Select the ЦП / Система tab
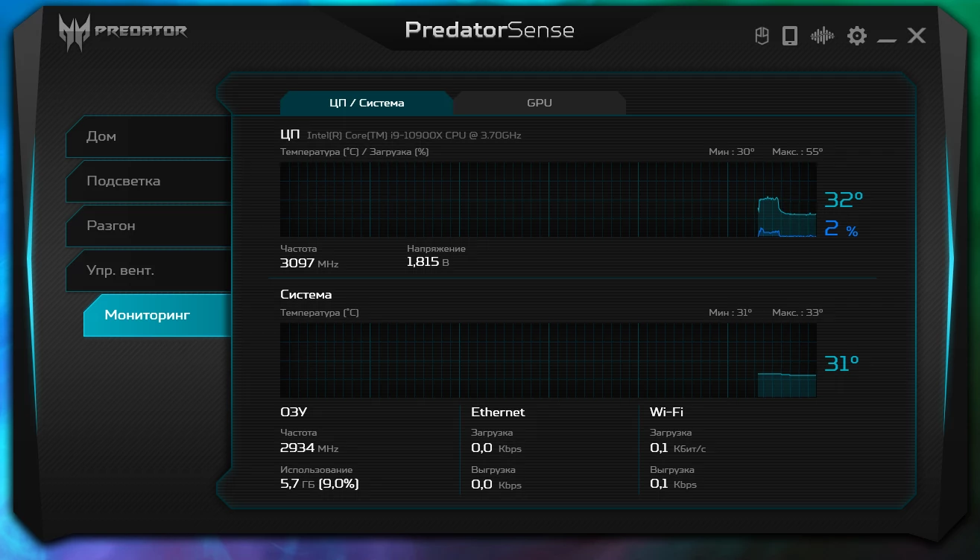The width and height of the screenshot is (980, 560). pos(367,103)
